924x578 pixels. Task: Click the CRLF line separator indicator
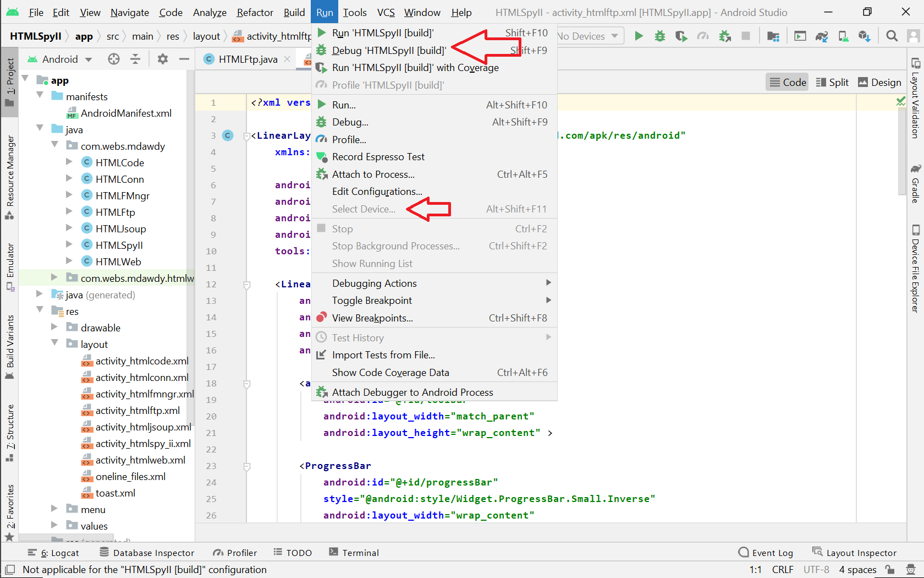(x=783, y=570)
